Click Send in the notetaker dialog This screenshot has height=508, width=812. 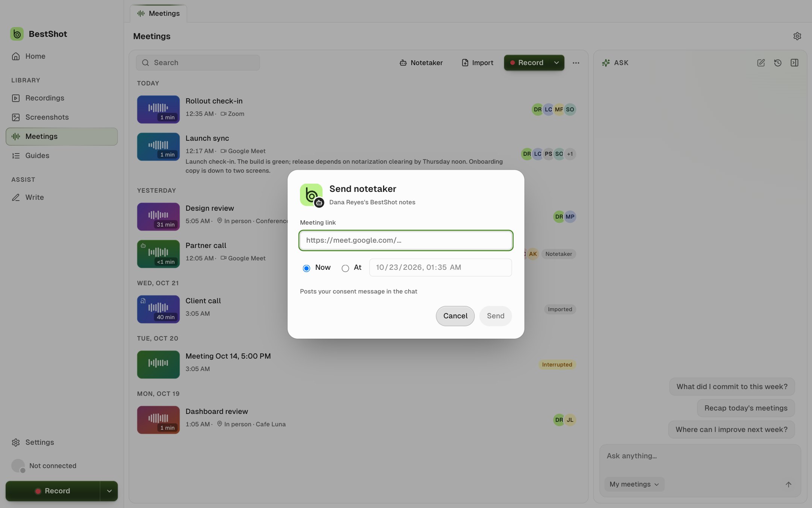point(495,316)
